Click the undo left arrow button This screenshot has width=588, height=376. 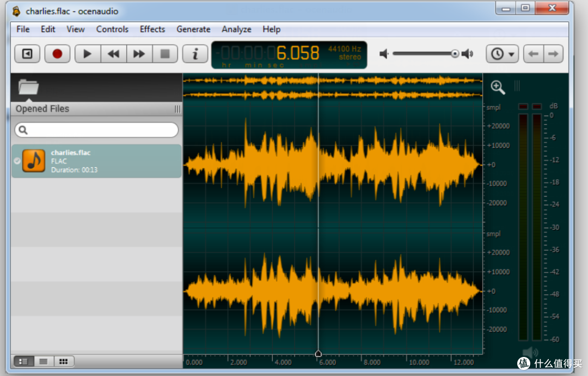click(x=533, y=53)
